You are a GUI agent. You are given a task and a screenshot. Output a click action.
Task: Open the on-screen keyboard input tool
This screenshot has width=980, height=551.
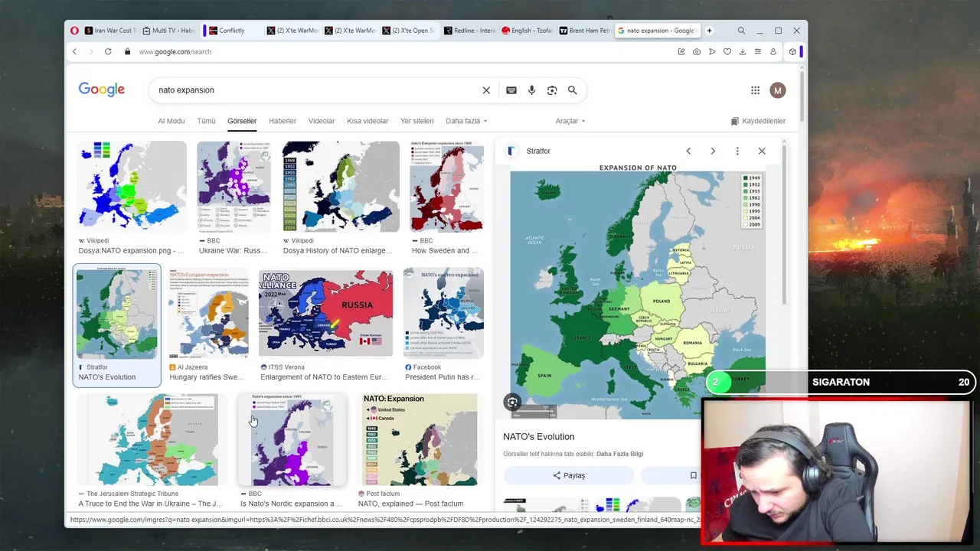pyautogui.click(x=511, y=90)
